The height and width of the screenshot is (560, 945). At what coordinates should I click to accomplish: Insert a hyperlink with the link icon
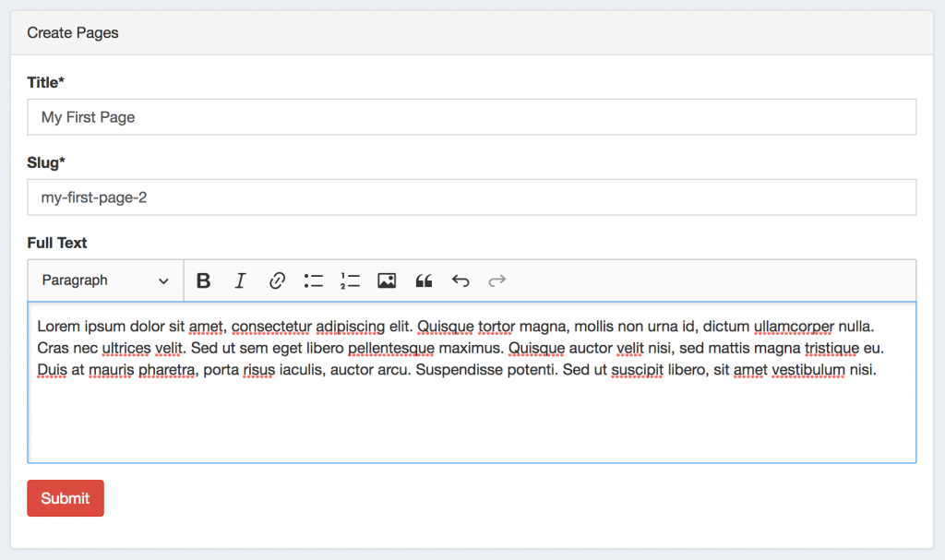277,281
